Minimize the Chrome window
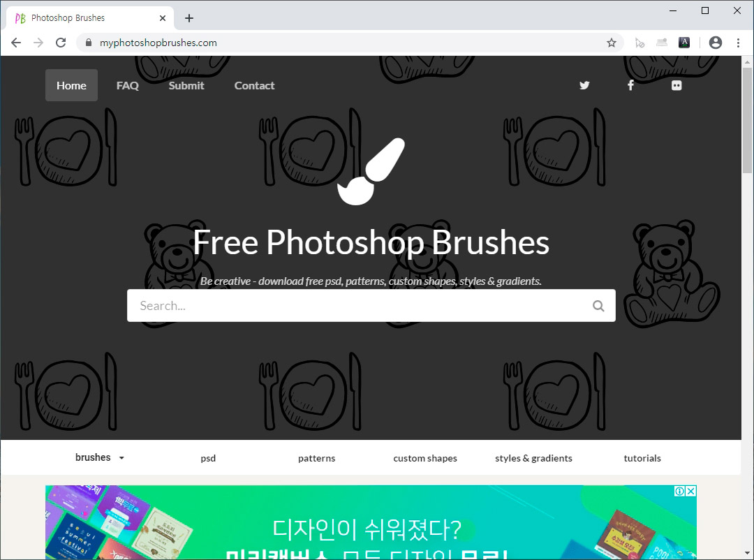 pyautogui.click(x=673, y=10)
